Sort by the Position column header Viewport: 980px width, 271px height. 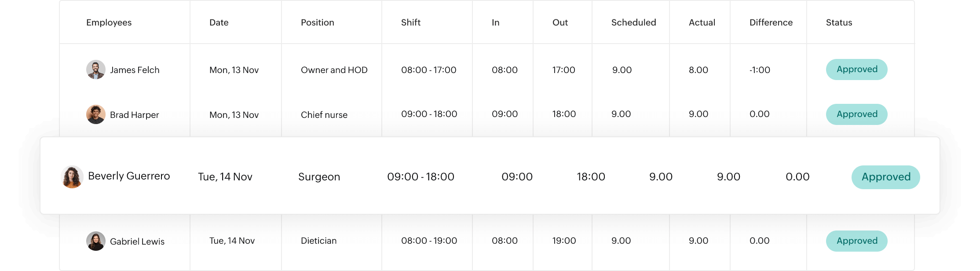coord(317,22)
